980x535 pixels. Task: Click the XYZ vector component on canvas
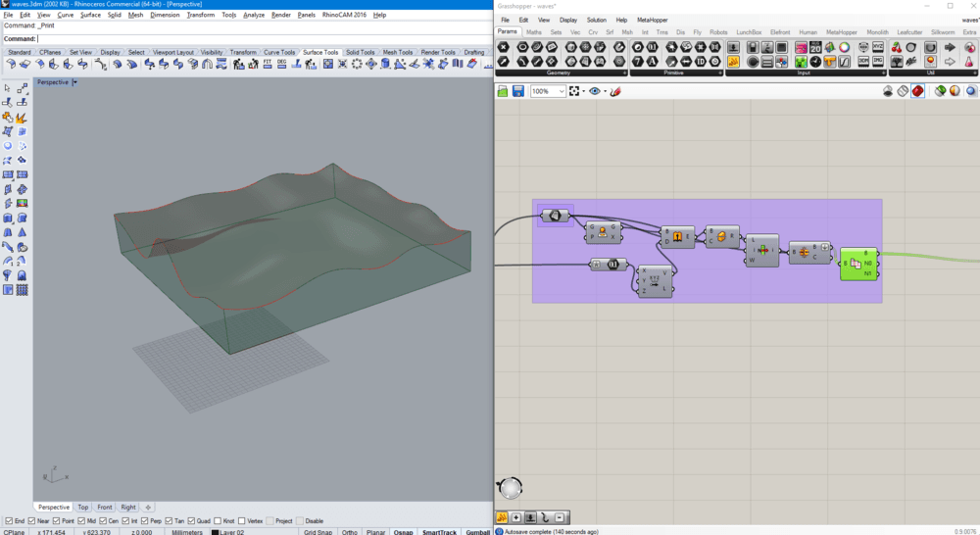click(x=656, y=281)
